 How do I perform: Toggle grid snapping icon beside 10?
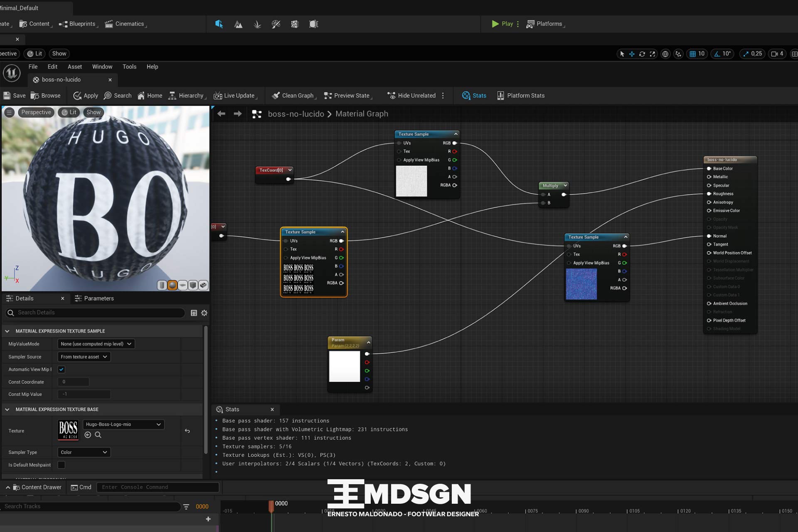[x=693, y=54]
